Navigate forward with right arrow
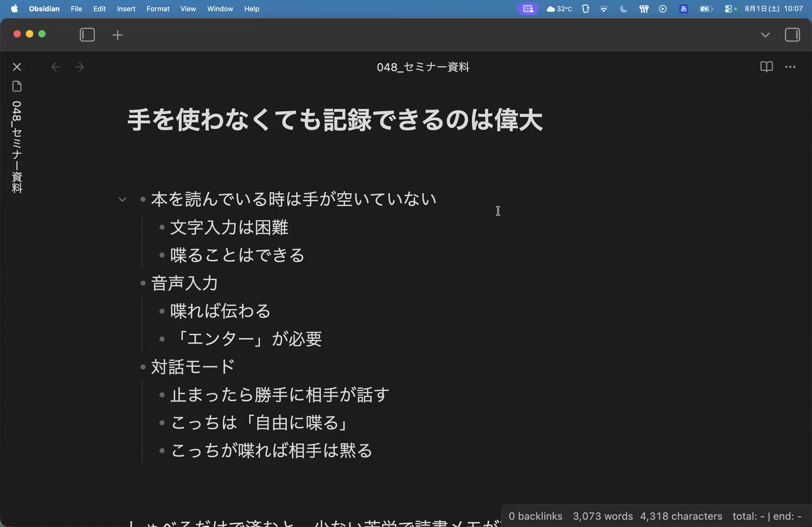Viewport: 812px width, 527px height. tap(79, 67)
